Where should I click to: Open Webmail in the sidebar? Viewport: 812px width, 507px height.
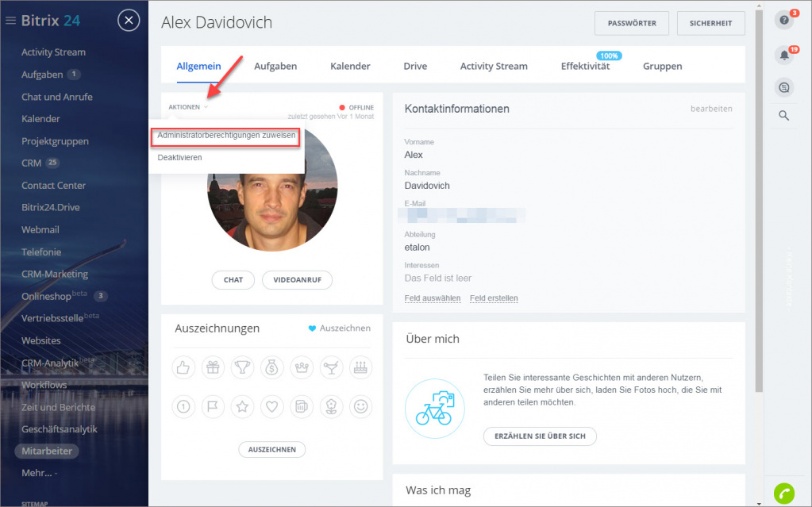pos(40,230)
